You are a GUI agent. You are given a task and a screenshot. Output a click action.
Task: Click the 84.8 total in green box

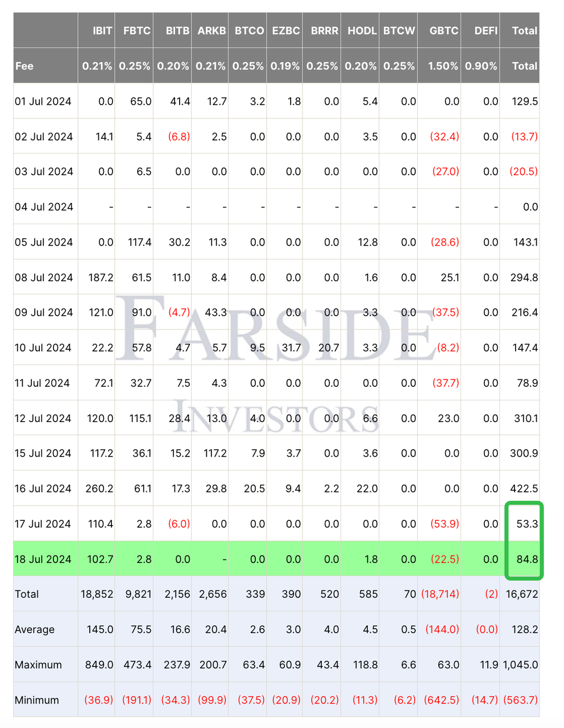point(527,559)
